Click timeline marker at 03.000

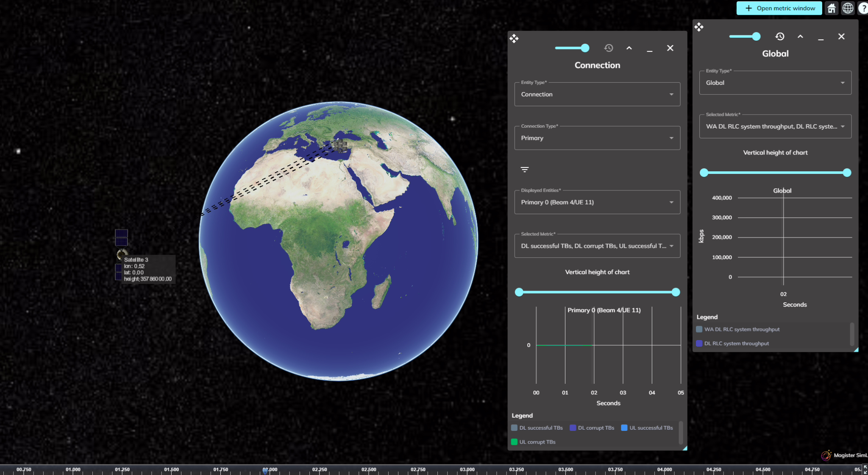tap(467, 469)
